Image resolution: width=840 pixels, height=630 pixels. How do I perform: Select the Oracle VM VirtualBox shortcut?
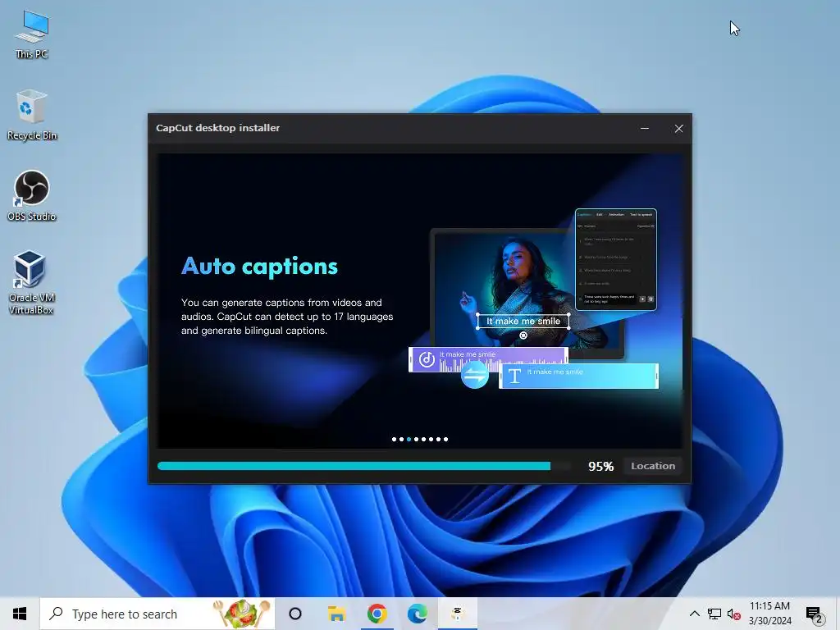pos(32,282)
